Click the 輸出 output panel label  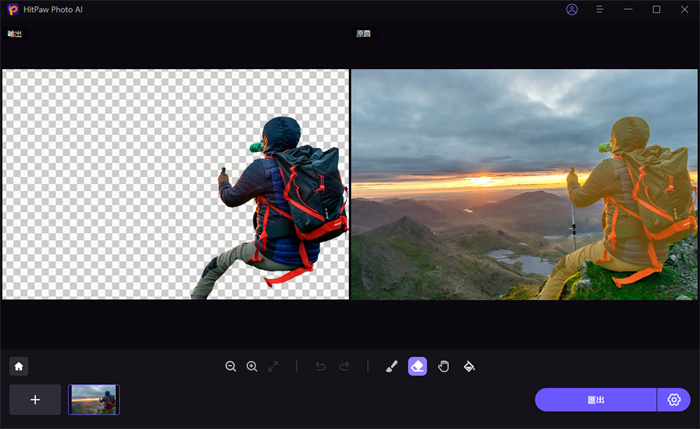point(14,34)
